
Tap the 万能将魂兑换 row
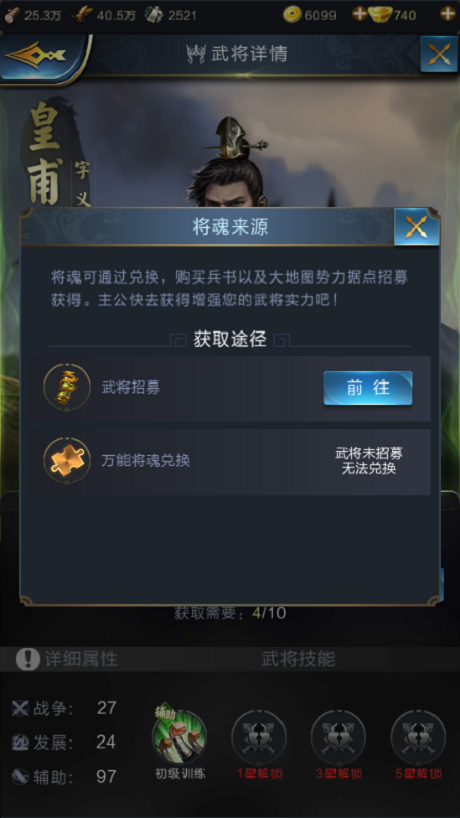click(x=229, y=462)
